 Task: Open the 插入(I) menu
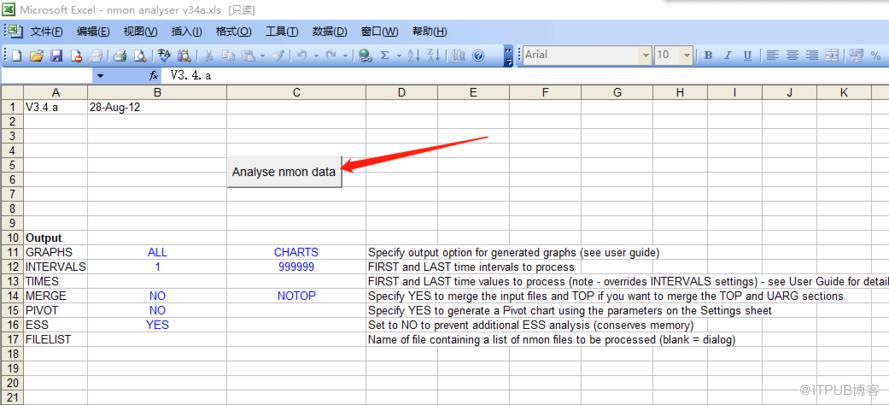coord(186,32)
